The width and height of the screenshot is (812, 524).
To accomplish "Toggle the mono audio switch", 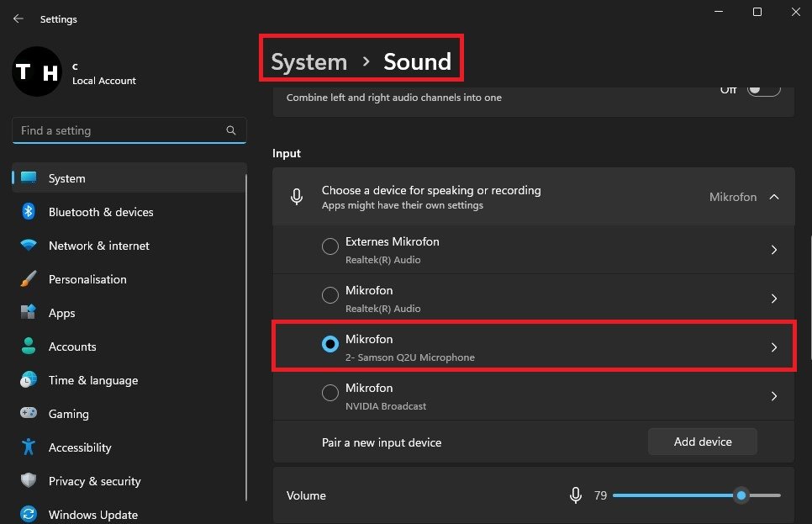I will coord(763,90).
